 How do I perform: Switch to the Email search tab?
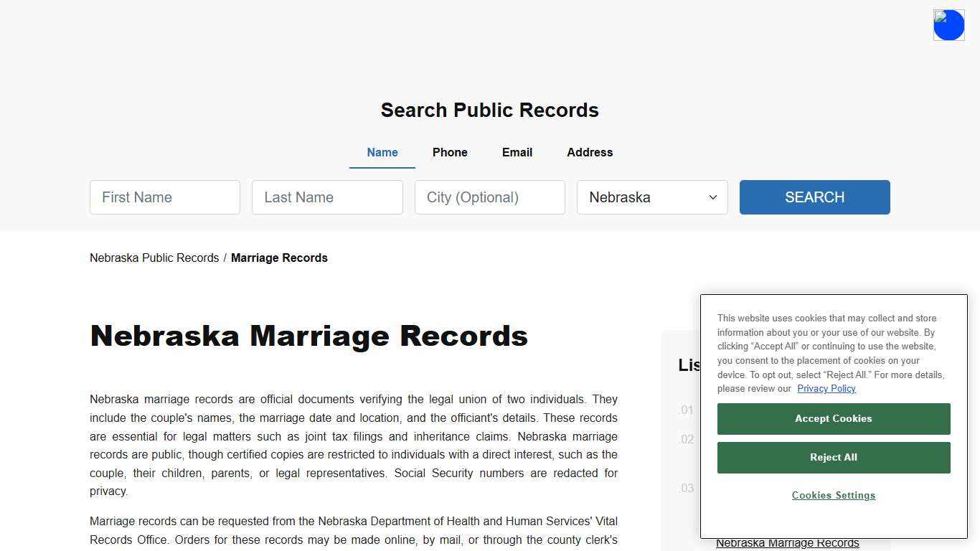click(x=517, y=152)
